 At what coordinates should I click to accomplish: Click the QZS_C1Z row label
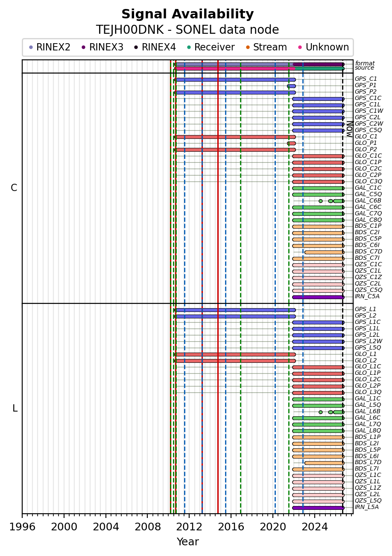[x=368, y=277]
